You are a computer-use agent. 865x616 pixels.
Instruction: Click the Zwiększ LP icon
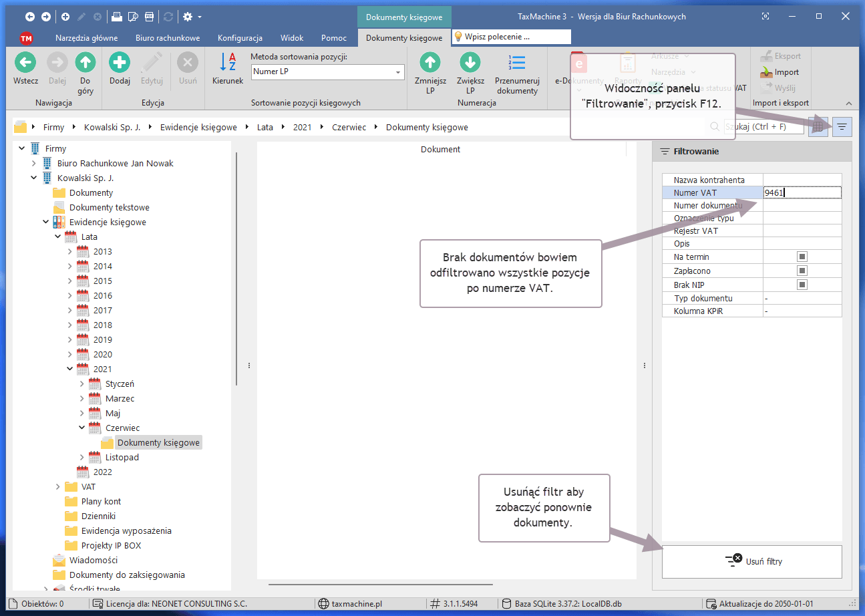[x=470, y=63]
